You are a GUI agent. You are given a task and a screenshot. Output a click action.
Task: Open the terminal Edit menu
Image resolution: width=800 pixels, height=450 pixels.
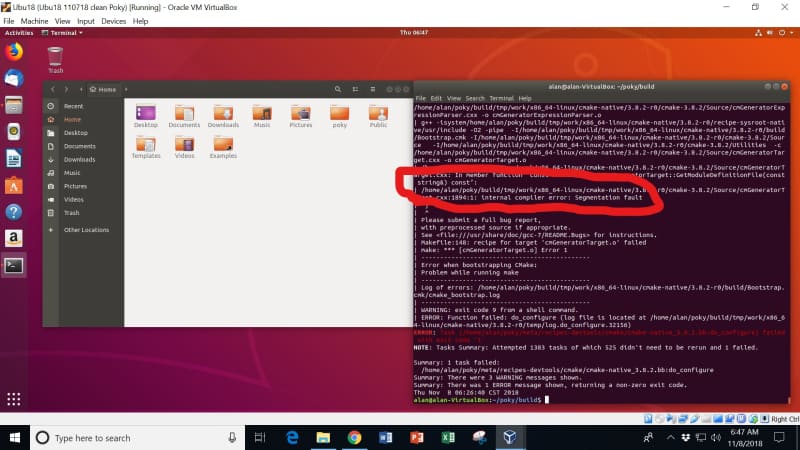[436, 98]
